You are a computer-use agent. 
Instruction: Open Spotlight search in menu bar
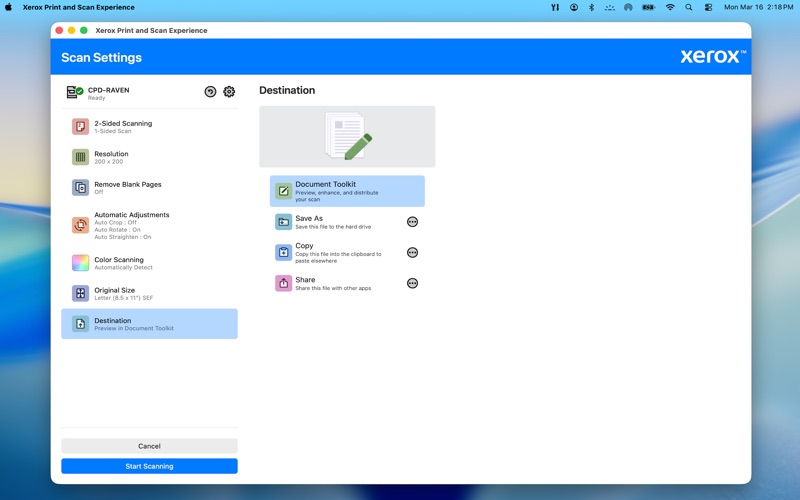(689, 7)
